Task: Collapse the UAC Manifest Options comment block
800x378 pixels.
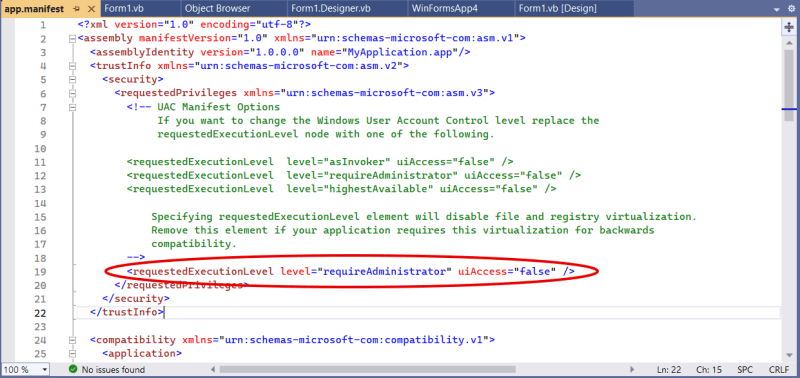Action: click(72, 107)
